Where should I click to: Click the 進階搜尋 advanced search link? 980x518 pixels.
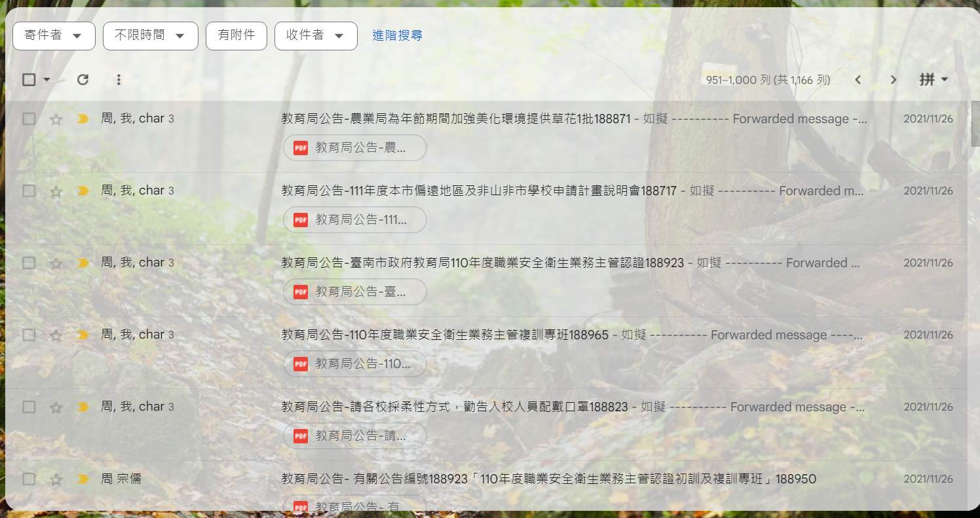click(397, 35)
